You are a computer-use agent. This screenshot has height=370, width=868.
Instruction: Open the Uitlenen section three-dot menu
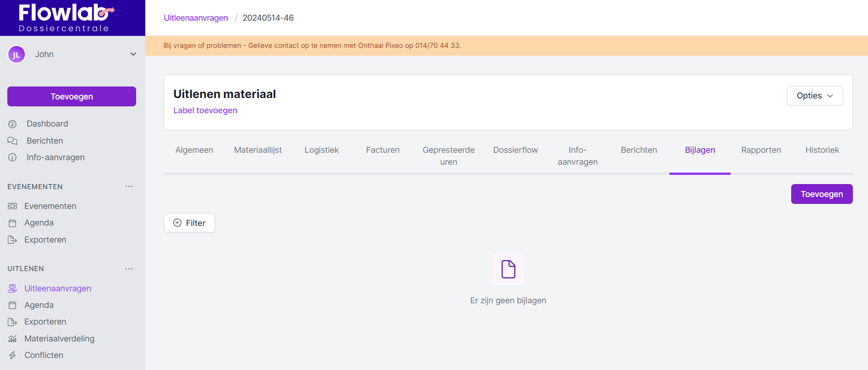(x=129, y=269)
